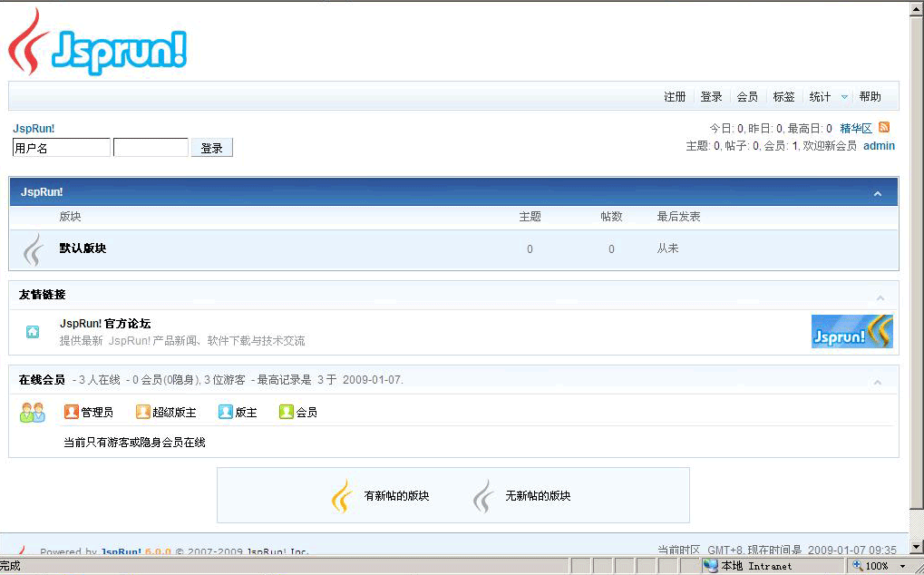Click the 从未 last post text

click(667, 249)
